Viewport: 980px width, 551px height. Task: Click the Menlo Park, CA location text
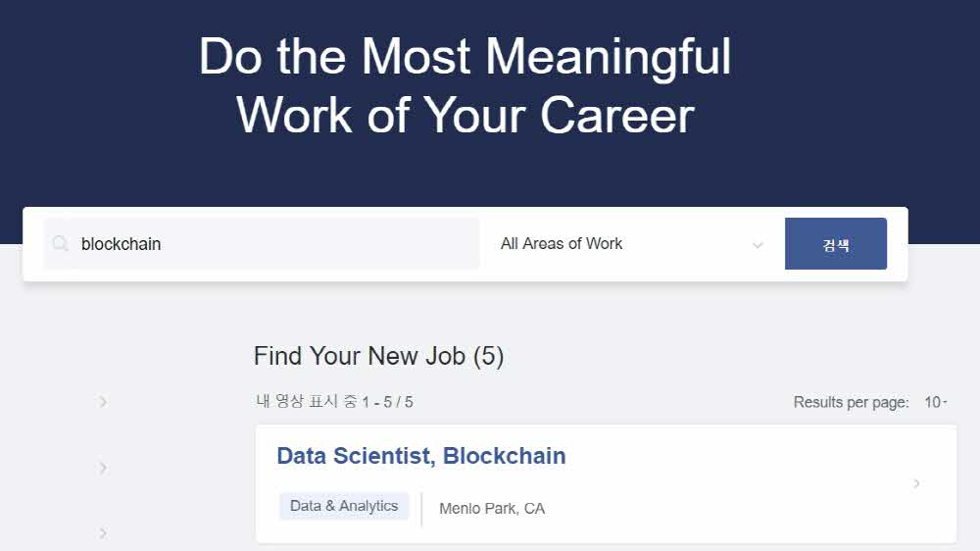click(492, 508)
